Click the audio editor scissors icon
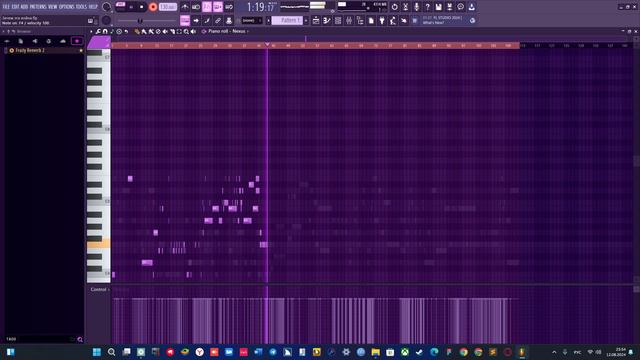The width and height of the screenshot is (640, 360). (x=405, y=7)
